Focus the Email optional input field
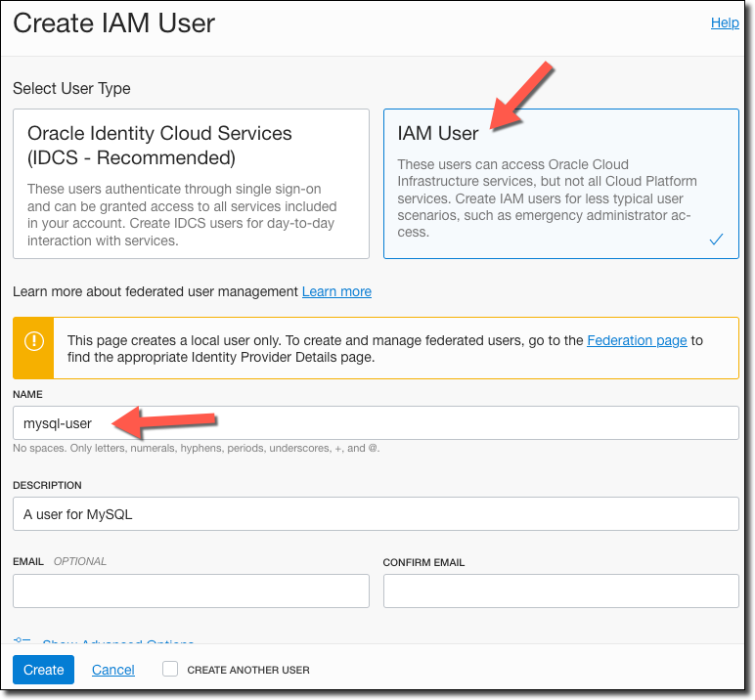This screenshot has height=700, width=755. [x=191, y=591]
